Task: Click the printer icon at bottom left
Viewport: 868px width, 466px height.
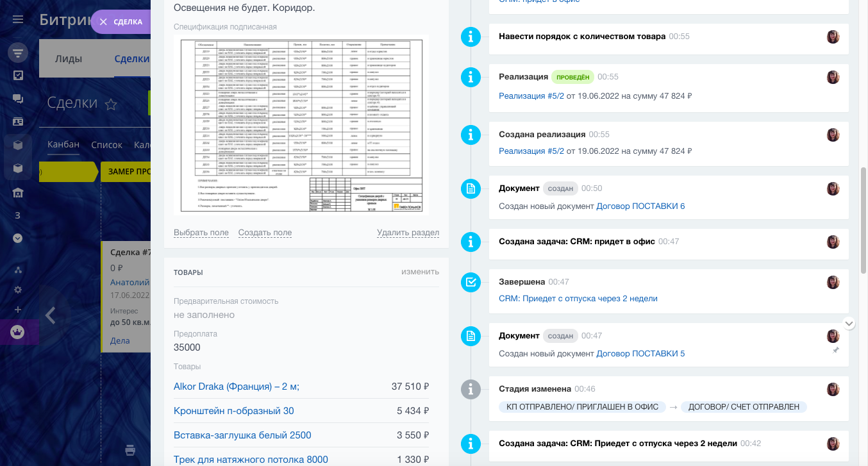Action: click(x=130, y=449)
